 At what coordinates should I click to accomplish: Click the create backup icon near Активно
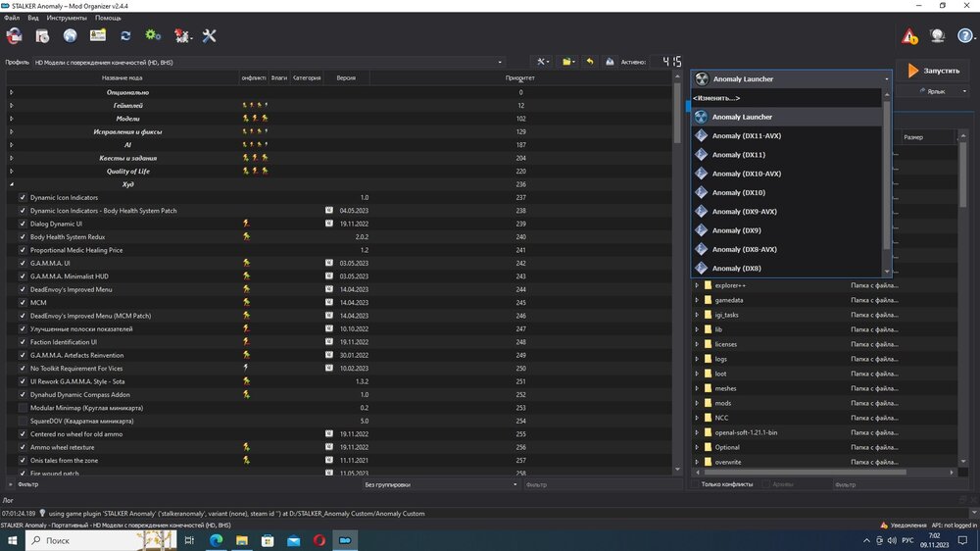[610, 62]
